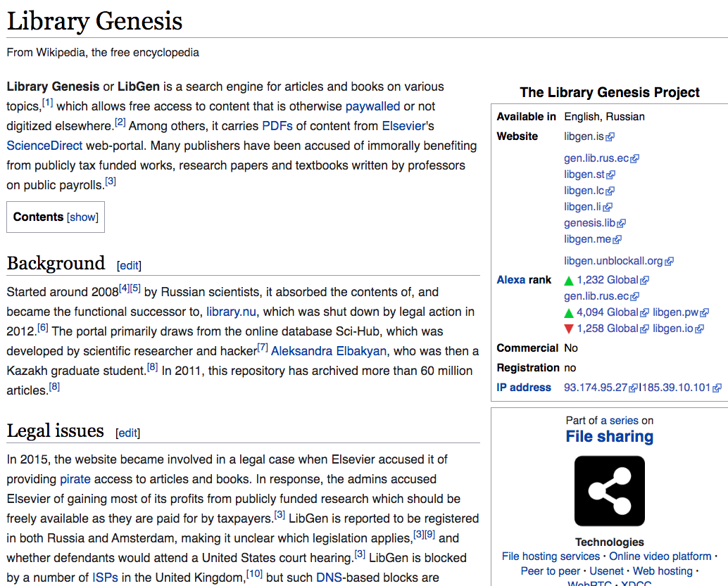The height and width of the screenshot is (586, 728).
Task: Click the Commercial label in the infobox
Action: (527, 348)
